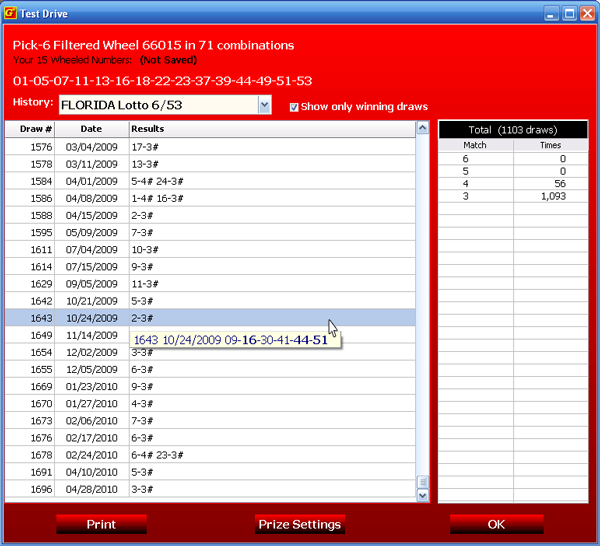The width and height of the screenshot is (600, 546).
Task: Click the Print button
Action: point(101,524)
